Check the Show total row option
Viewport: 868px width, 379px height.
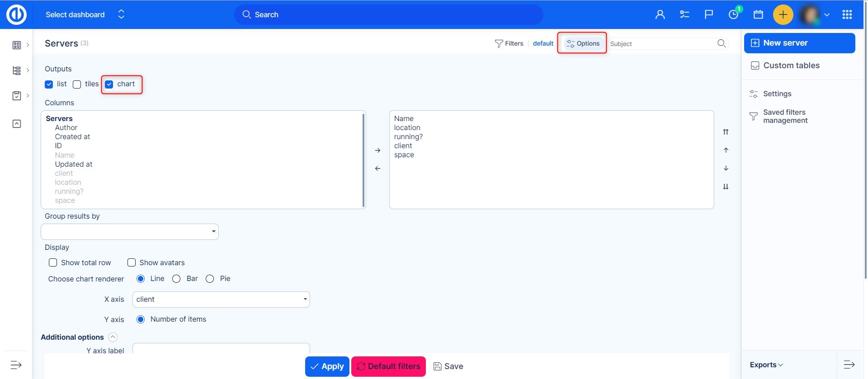pyautogui.click(x=53, y=262)
